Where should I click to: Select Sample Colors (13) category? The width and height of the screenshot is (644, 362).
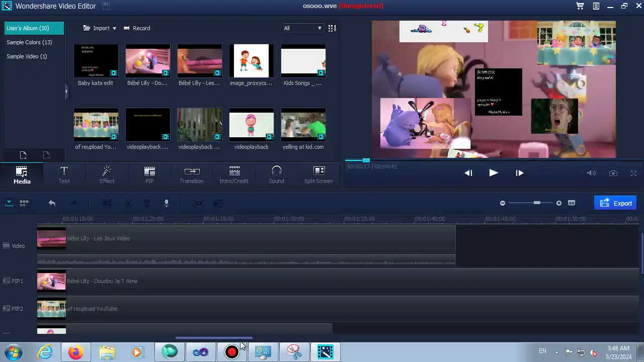[x=29, y=42]
